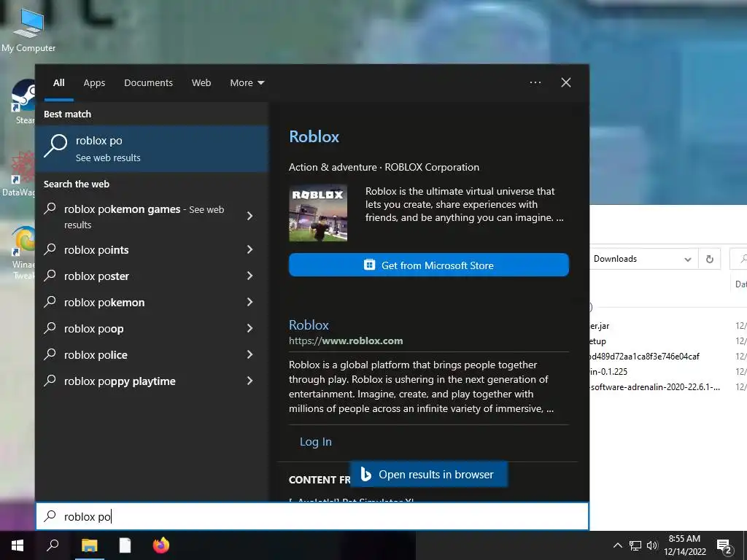This screenshot has height=560, width=747.
Task: Select the 'd489d72aa1ca8f3e746e04caf' item in Explorer
Action: (x=645, y=356)
